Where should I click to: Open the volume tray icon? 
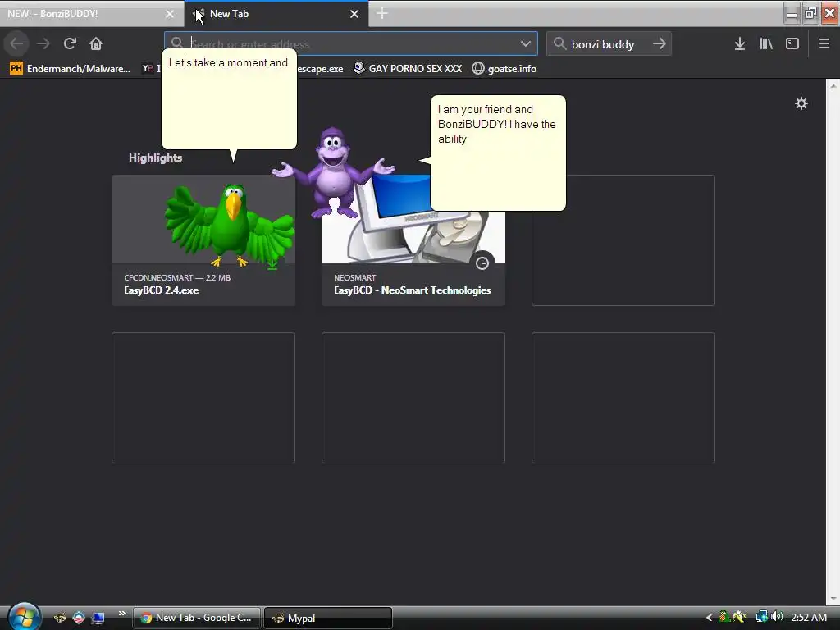[x=777, y=617]
